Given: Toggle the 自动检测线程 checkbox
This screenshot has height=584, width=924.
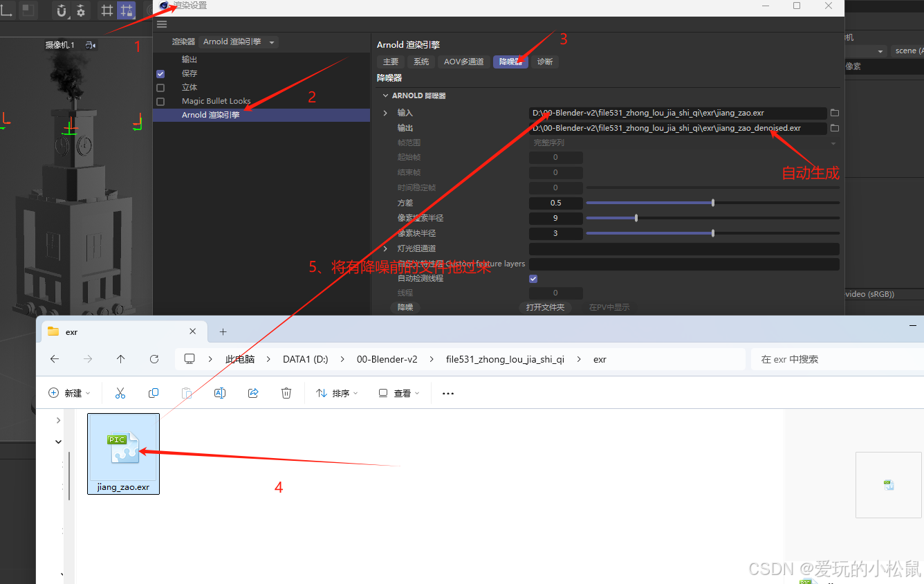Looking at the screenshot, I should [533, 278].
